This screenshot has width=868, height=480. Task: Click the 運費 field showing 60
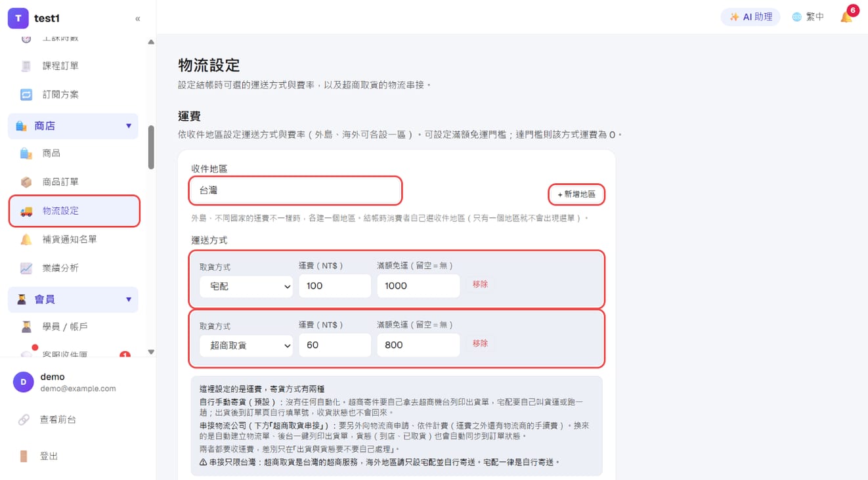point(335,345)
